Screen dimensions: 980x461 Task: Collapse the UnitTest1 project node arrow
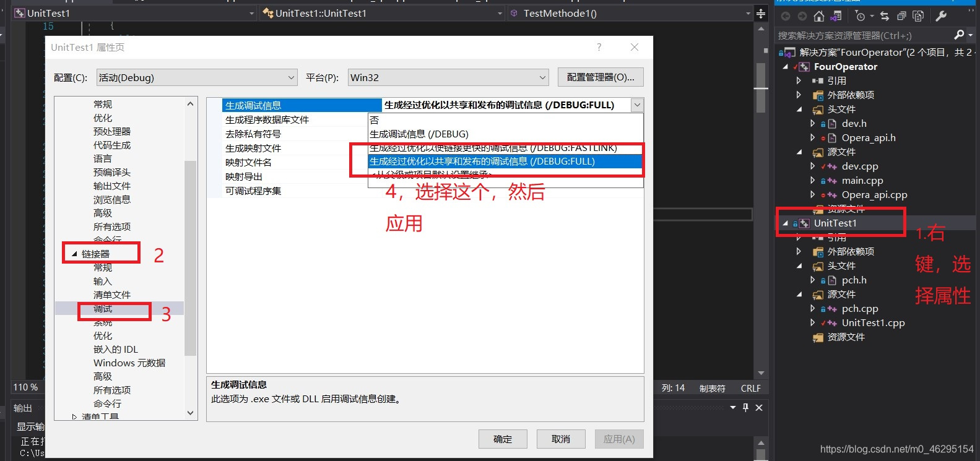[786, 223]
